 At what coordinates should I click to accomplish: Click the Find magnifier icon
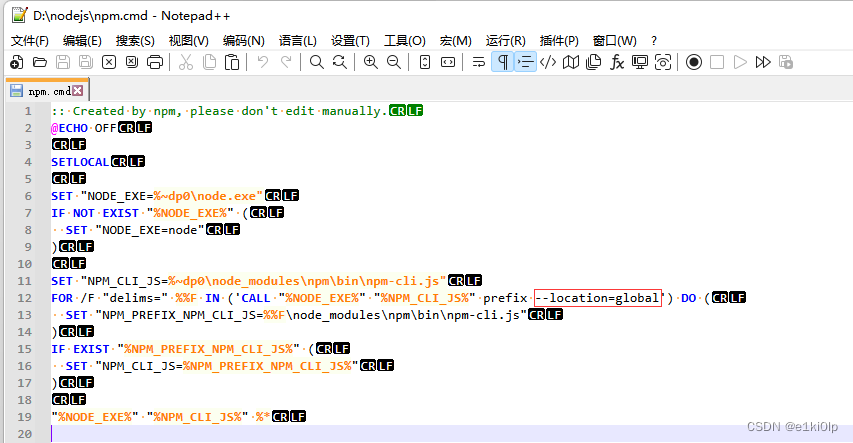[x=317, y=63]
